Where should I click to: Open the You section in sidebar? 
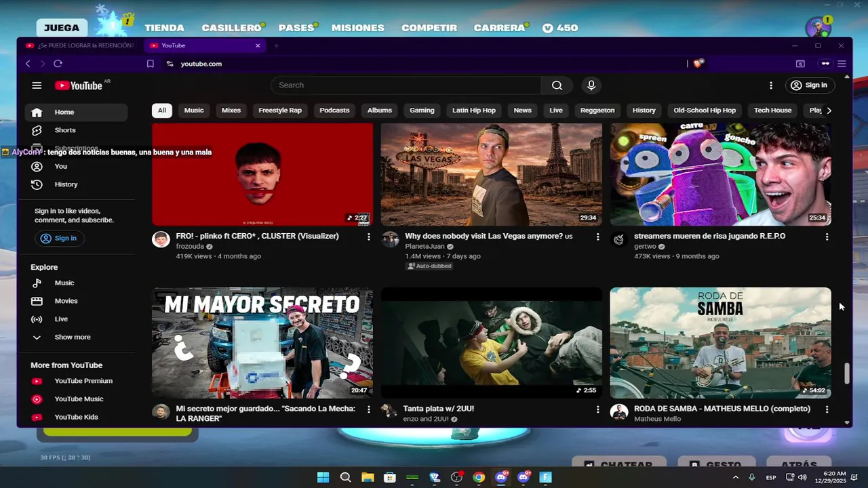[x=76, y=166]
